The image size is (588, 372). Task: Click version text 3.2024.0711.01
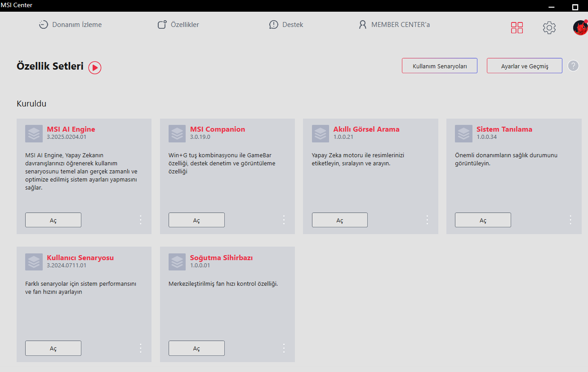67,266
